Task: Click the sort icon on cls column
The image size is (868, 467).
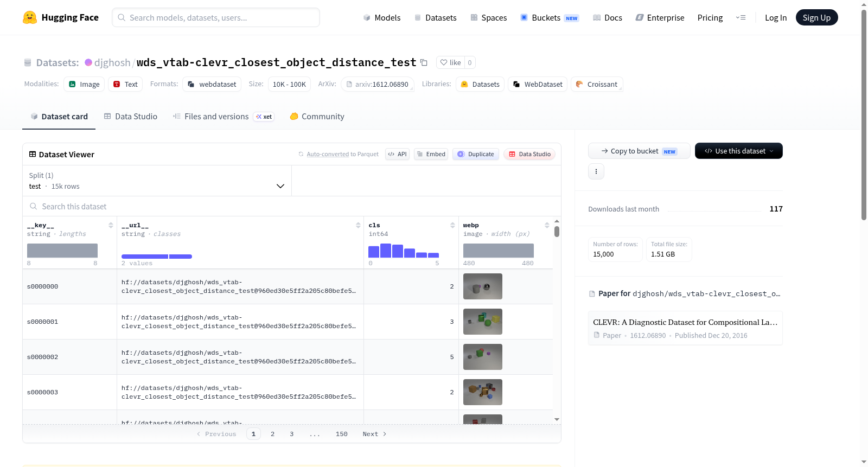Action: (x=452, y=225)
